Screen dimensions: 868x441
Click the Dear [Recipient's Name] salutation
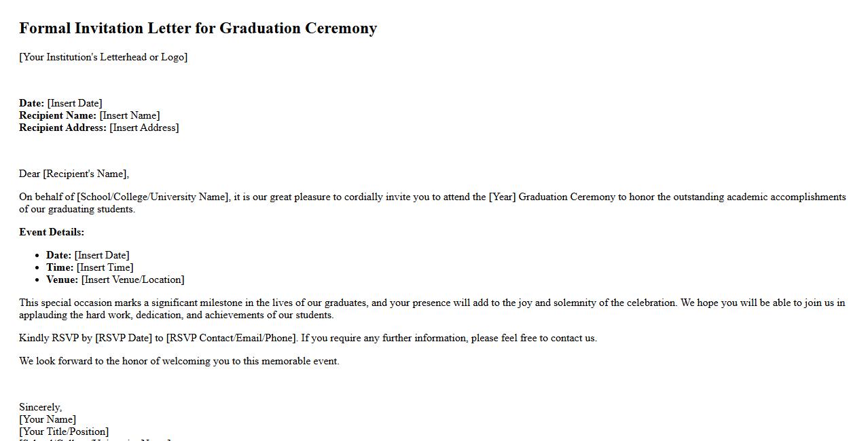tap(74, 174)
